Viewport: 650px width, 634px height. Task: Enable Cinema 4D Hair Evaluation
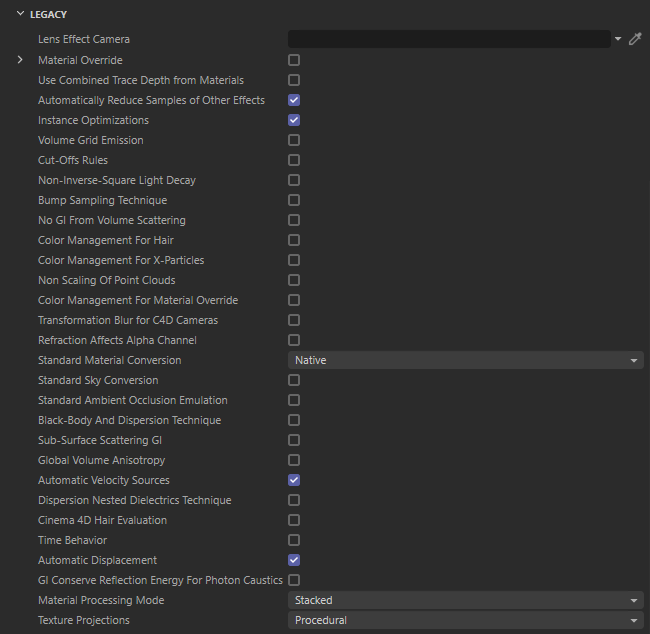[x=294, y=520]
